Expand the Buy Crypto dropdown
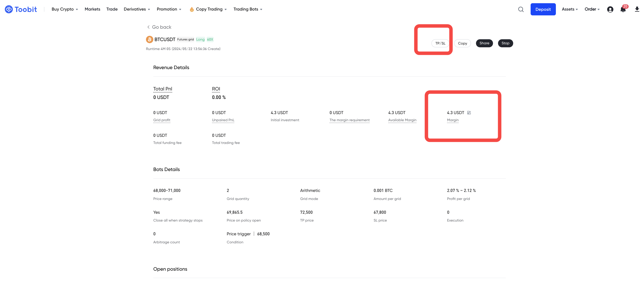Screen dimensions: 644x281 65,9
